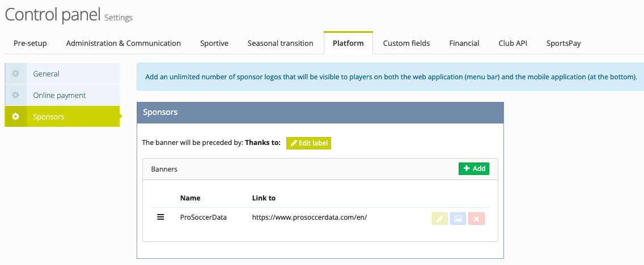The width and height of the screenshot is (644, 265).
Task: Click the drag handle beside ProSoccerData
Action: pos(160,217)
